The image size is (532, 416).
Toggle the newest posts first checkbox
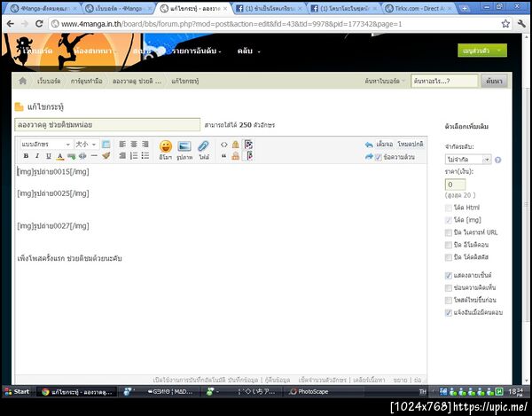click(x=448, y=301)
